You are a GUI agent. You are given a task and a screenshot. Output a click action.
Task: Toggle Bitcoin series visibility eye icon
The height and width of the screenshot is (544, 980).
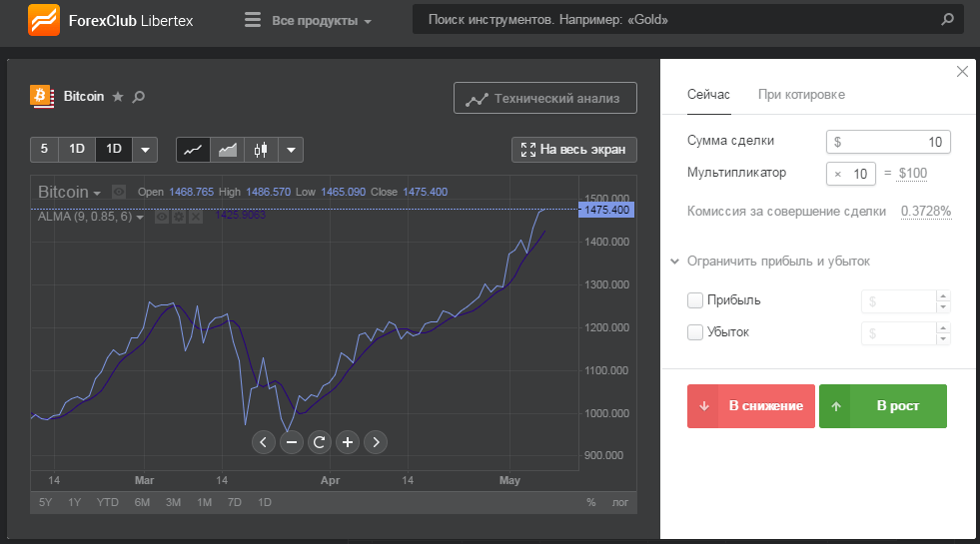point(119,192)
